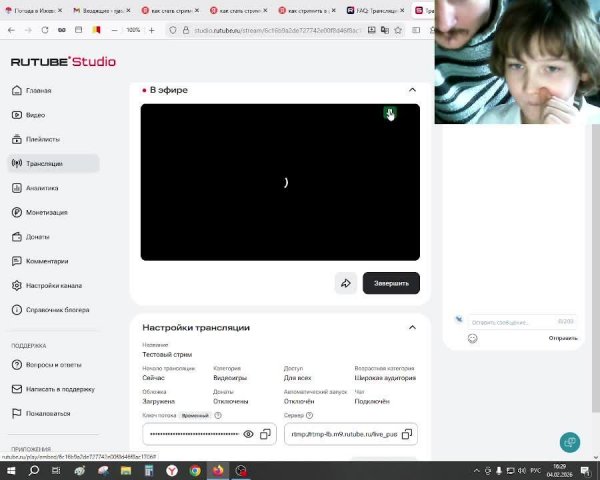Click the share stream arrow button
The image size is (600, 480).
(346, 283)
